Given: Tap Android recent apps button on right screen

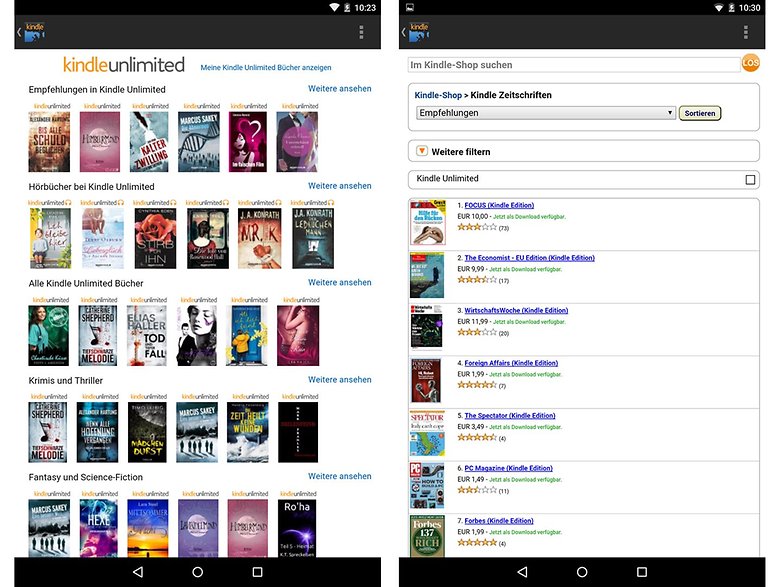Looking at the screenshot, I should coord(642,572).
